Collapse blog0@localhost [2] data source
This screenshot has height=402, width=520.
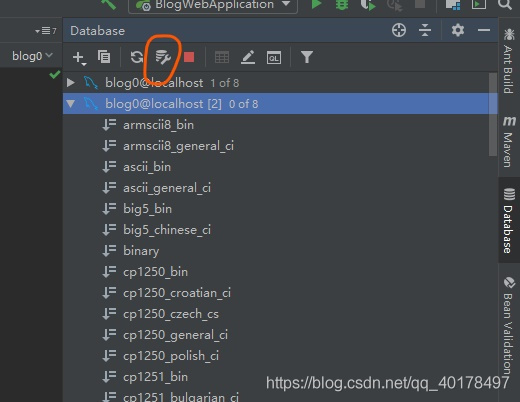tap(71, 104)
